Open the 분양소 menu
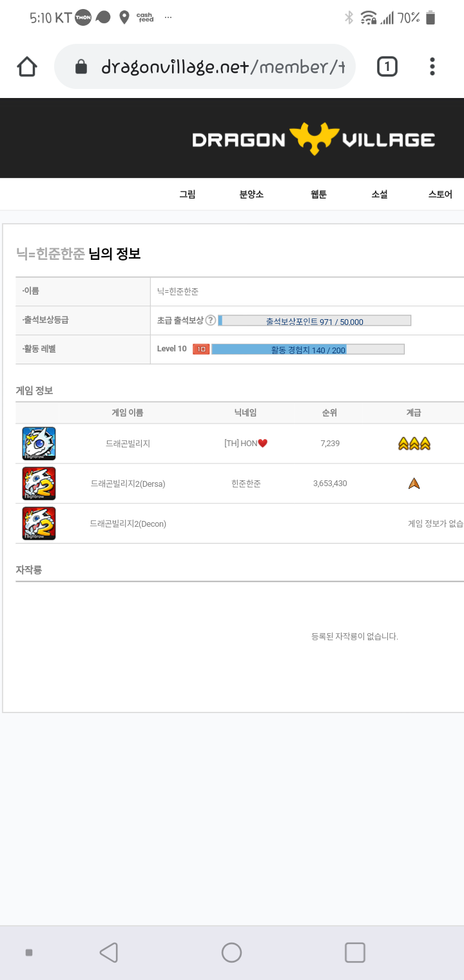The height and width of the screenshot is (980, 464). (x=251, y=195)
